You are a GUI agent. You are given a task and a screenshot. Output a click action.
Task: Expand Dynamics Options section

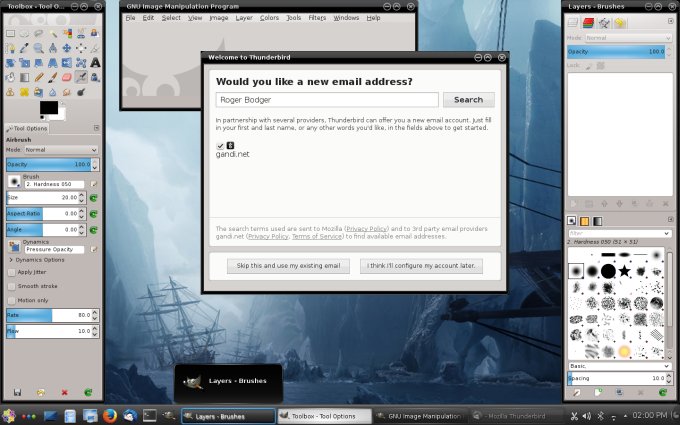11,260
